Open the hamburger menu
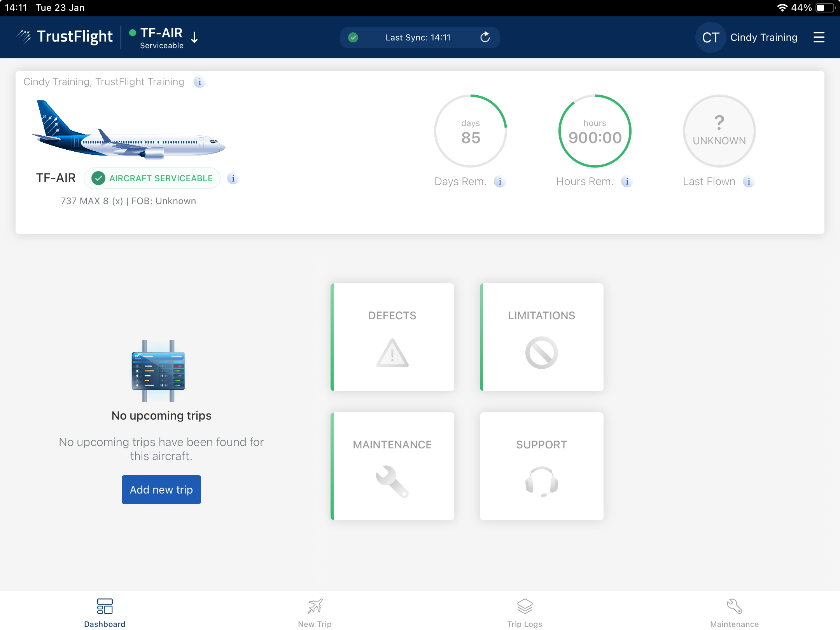The width and height of the screenshot is (840, 630). coord(819,37)
